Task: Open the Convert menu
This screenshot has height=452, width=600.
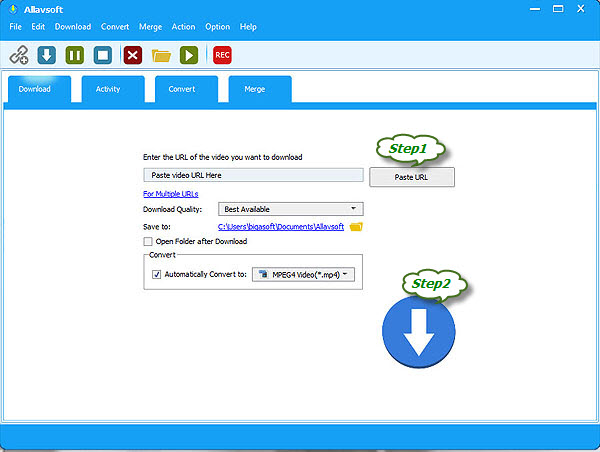Action: click(x=115, y=27)
